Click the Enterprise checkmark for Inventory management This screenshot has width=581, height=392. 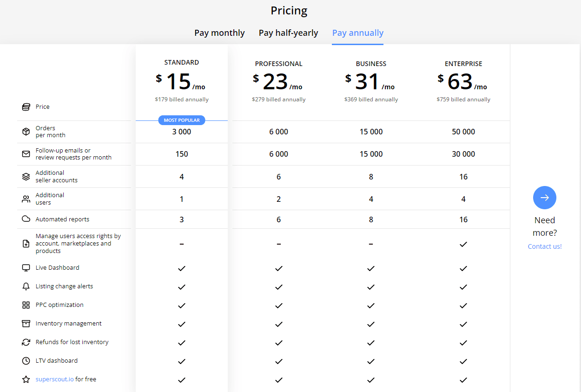[463, 324]
